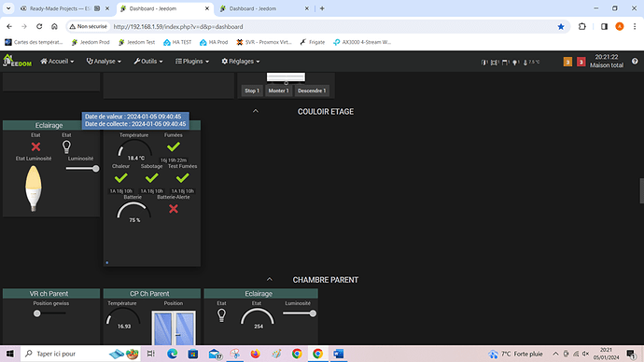Open the SVR - Proxmox Virt bookmark

pos(264,42)
